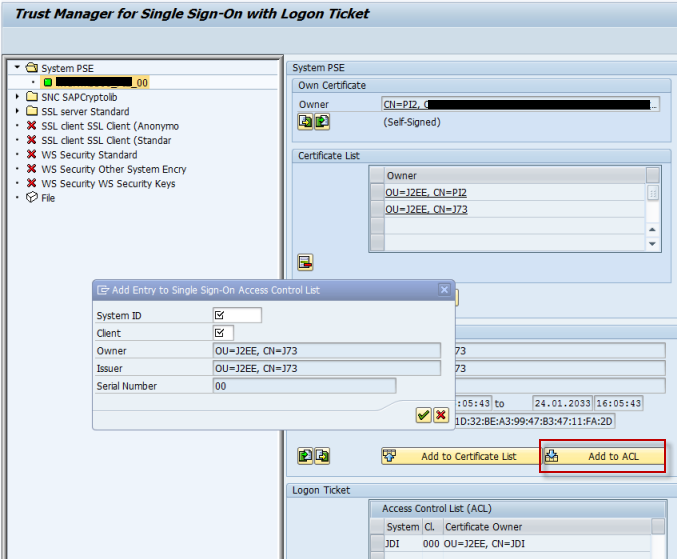Cancel dialog with red X button
677x559 pixels.
click(441, 415)
